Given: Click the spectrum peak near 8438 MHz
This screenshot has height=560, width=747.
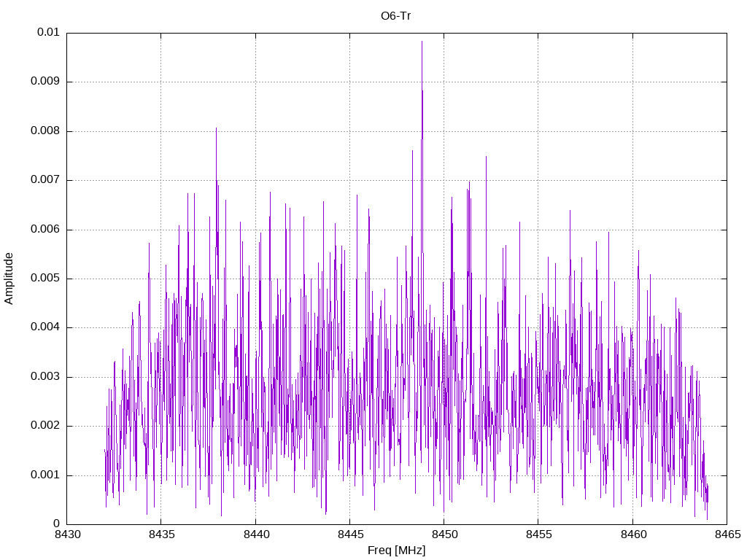Looking at the screenshot, I should (x=216, y=128).
